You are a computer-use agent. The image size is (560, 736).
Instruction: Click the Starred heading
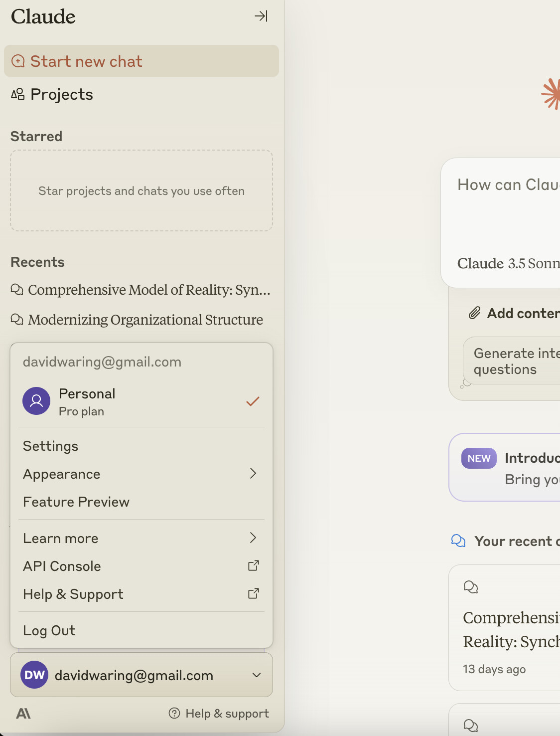36,136
